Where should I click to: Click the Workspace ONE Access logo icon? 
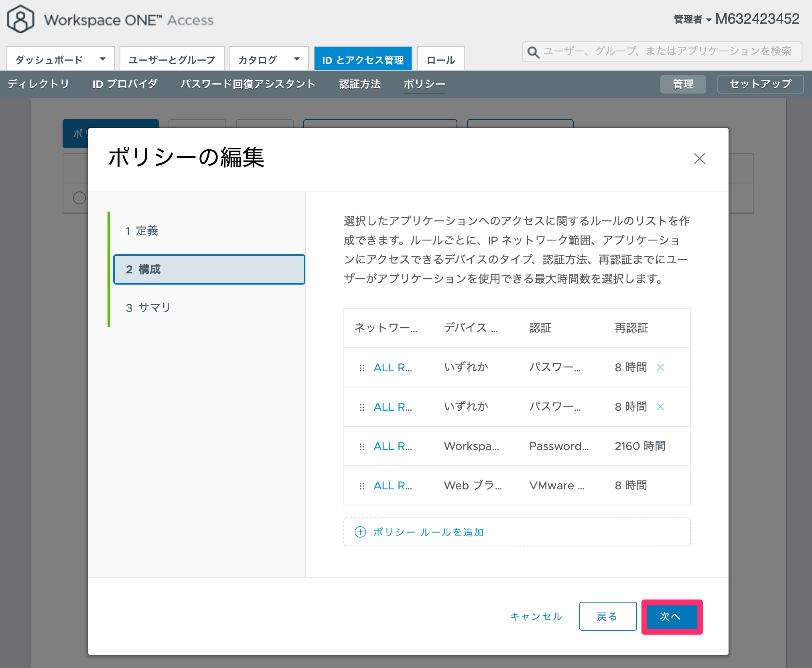20,19
